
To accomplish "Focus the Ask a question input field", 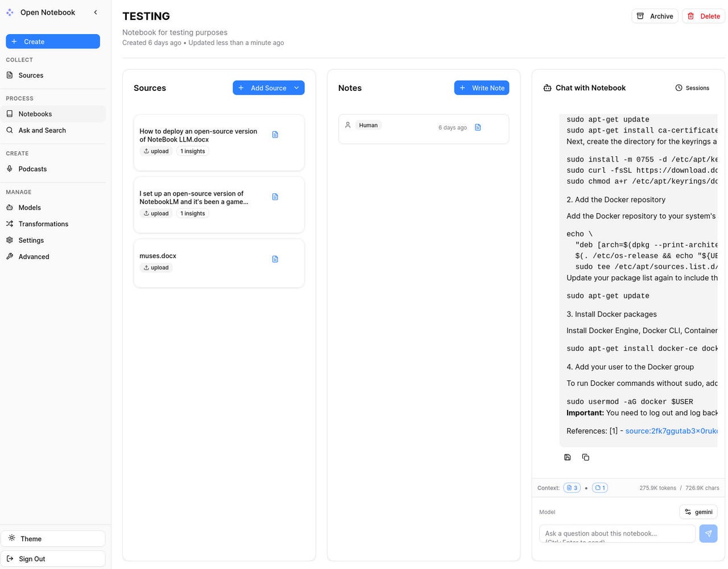I will click(x=617, y=533).
